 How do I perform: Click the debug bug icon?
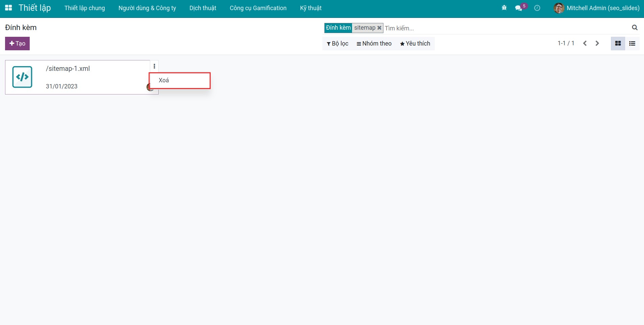504,8
